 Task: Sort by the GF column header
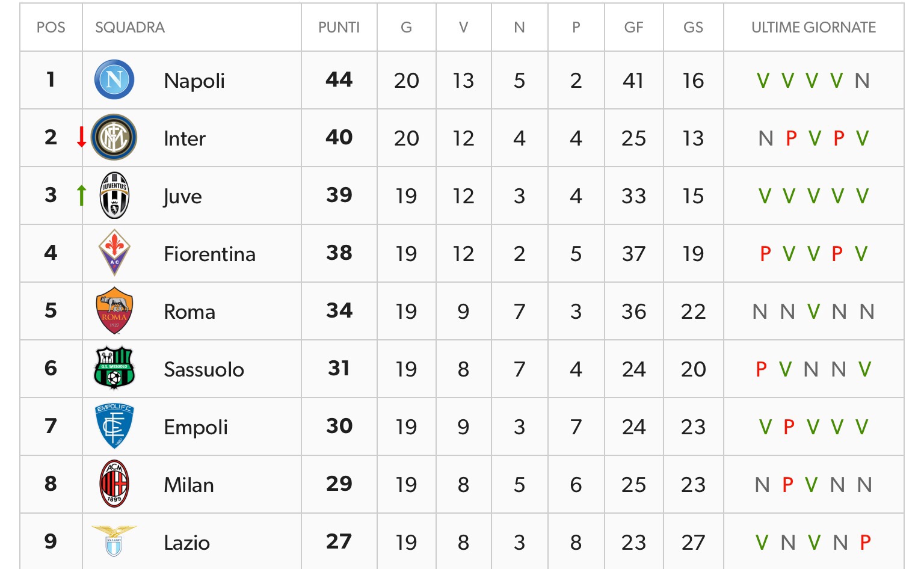click(x=633, y=28)
